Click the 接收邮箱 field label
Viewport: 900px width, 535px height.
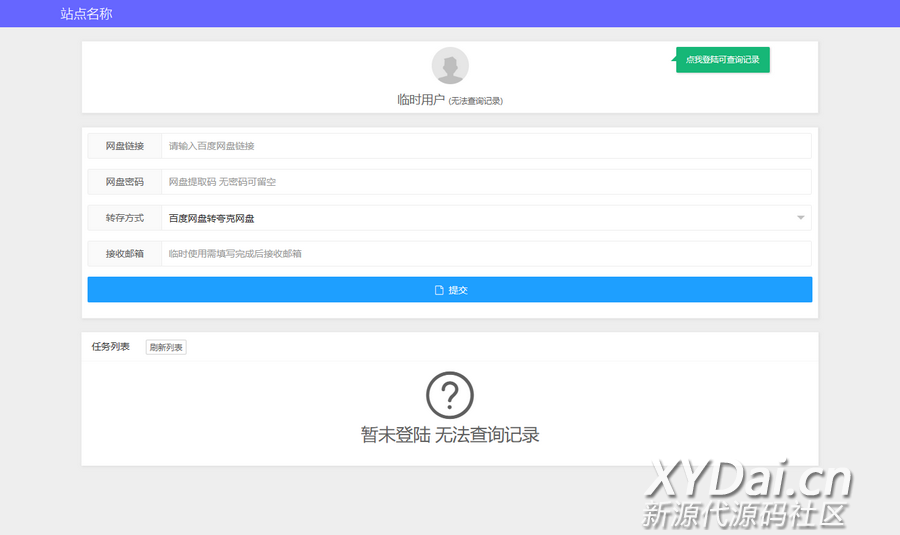125,254
